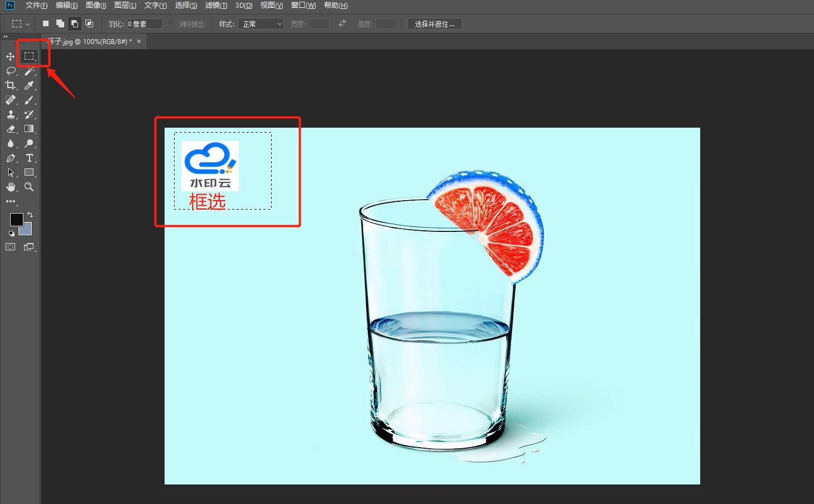Select the Blur tool
Image resolution: width=814 pixels, height=504 pixels.
(x=11, y=143)
